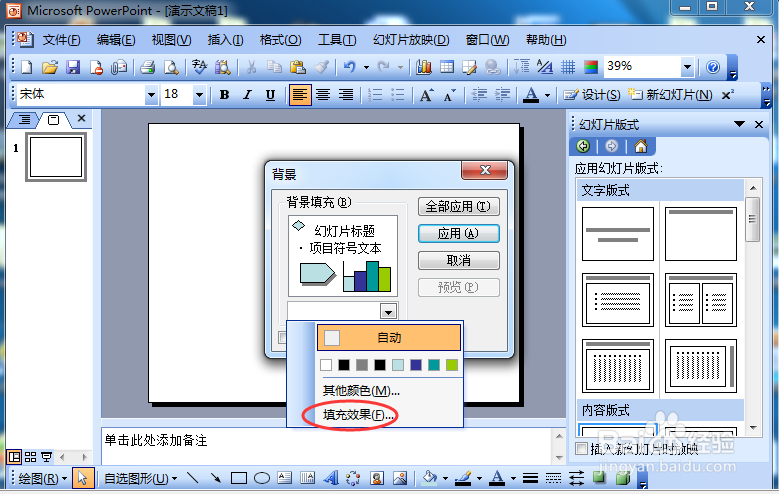Insert WordArt with tilted A icon
779x494 pixels.
click(330, 479)
